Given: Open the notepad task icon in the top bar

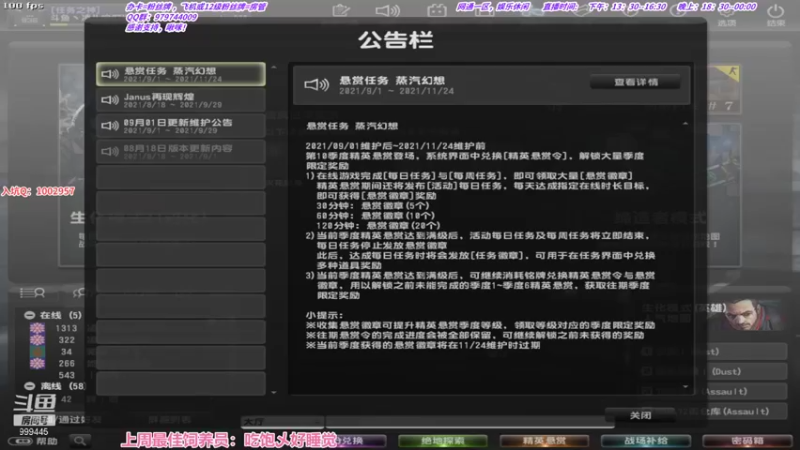Looking at the screenshot, I should click(341, 10).
